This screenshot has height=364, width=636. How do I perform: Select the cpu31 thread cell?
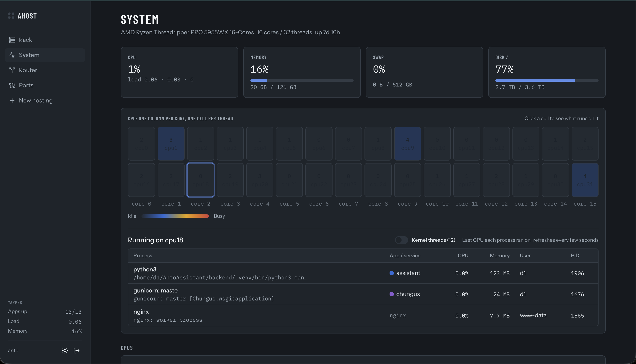[585, 180]
